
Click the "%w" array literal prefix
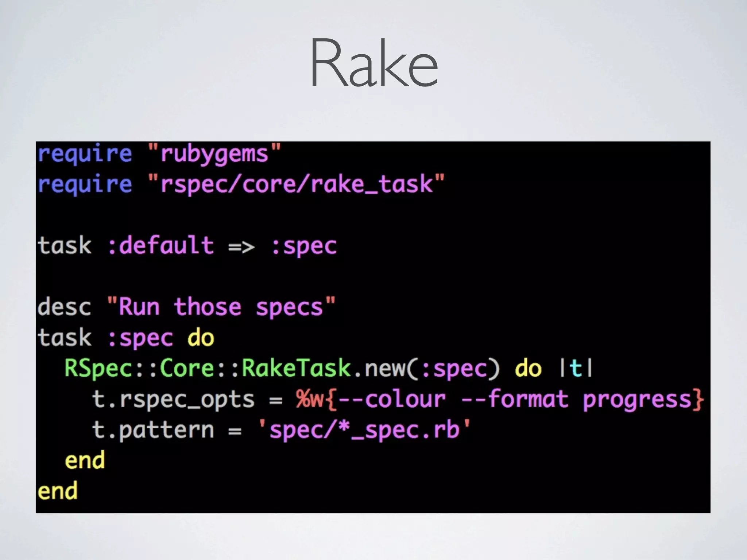pos(310,399)
